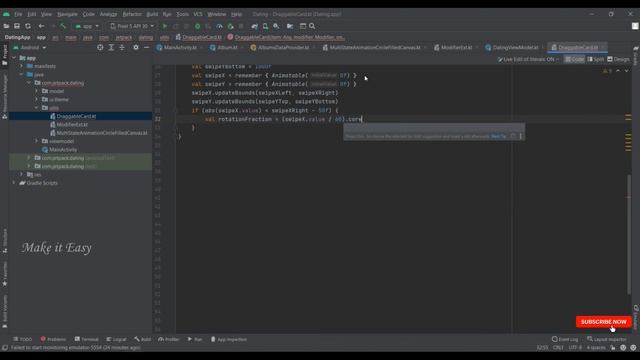The image size is (640, 360).
Task: Click Sync Project with Gradle Files icon
Action: [255, 26]
